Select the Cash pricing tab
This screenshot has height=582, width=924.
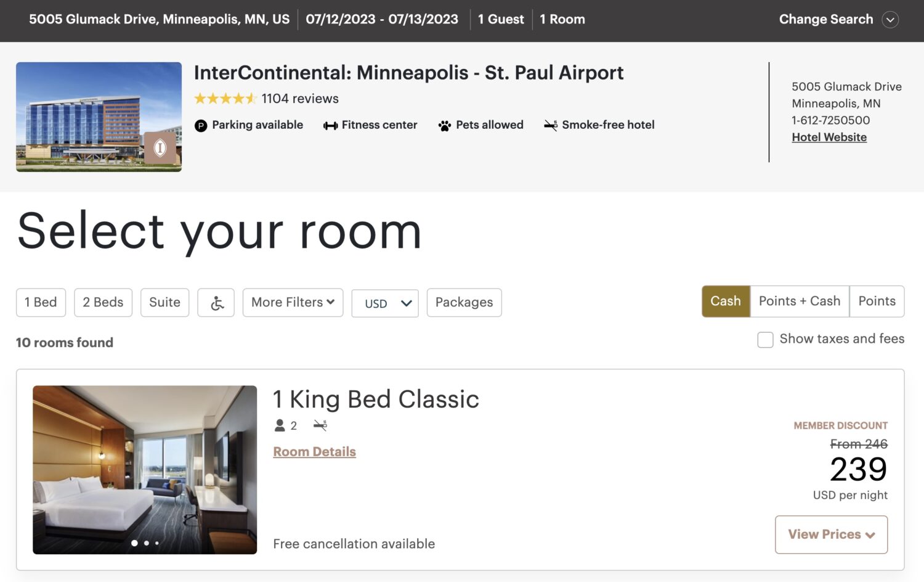(726, 301)
